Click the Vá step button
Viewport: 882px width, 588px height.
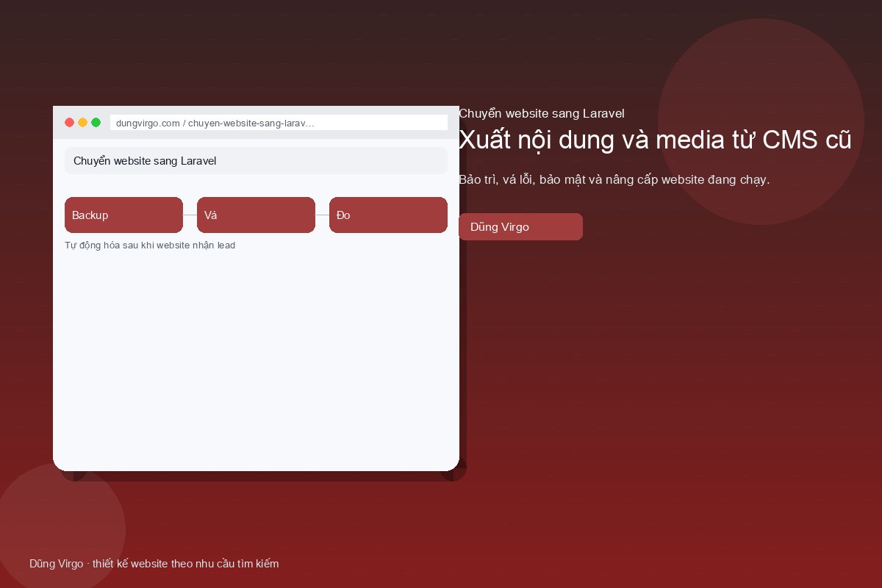tap(256, 215)
